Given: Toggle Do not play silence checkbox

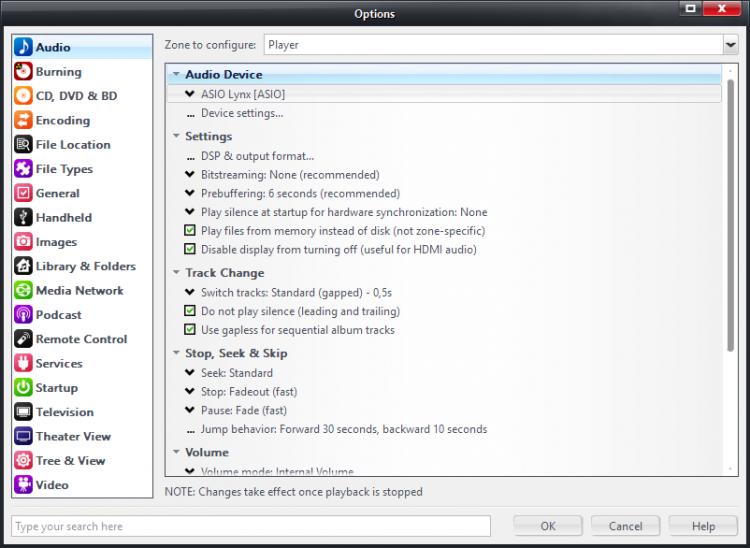Looking at the screenshot, I should 190,311.
